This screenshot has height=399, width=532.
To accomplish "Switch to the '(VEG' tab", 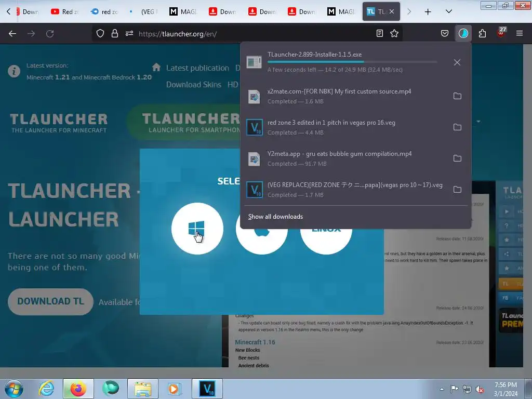I will 144,11.
